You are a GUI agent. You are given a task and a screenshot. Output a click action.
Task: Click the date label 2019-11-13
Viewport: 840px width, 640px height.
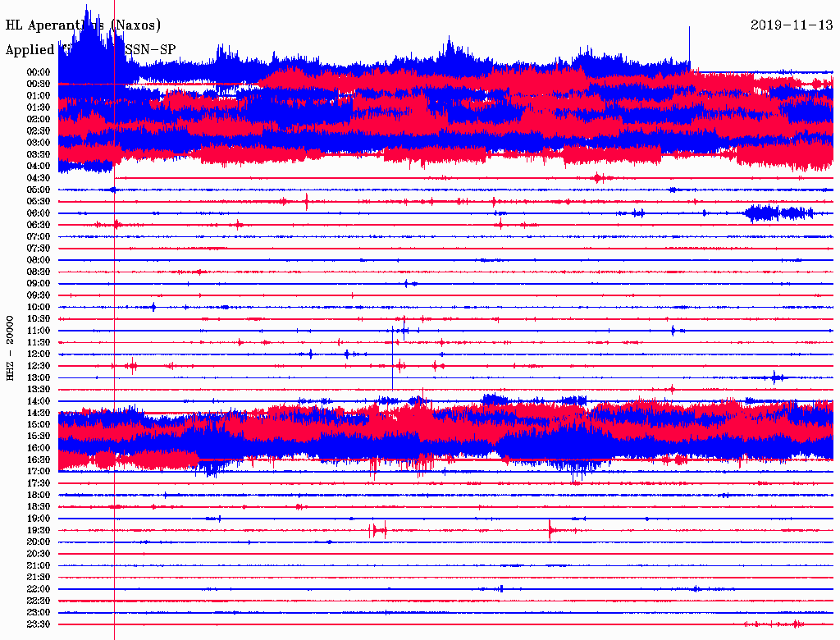[x=792, y=25]
